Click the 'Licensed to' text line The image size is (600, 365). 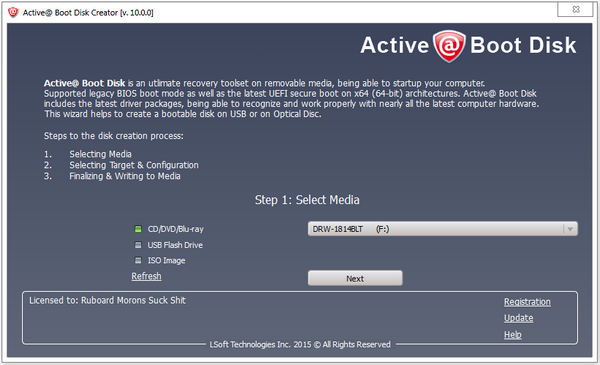(x=108, y=300)
